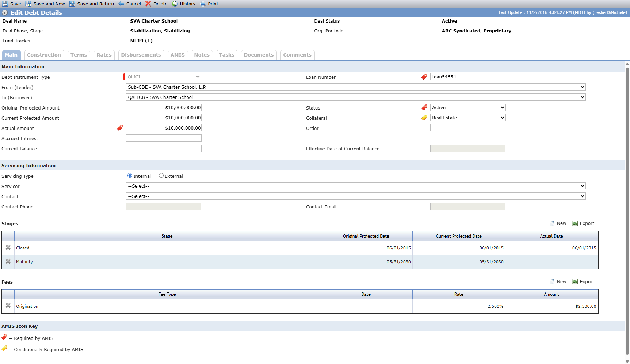Click the Fee Type column header

[167, 294]
